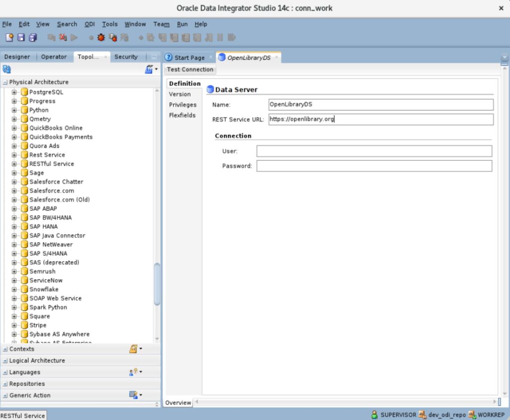Click the Snowflake technology folder icon
This screenshot has height=420, width=510.
click(24, 289)
